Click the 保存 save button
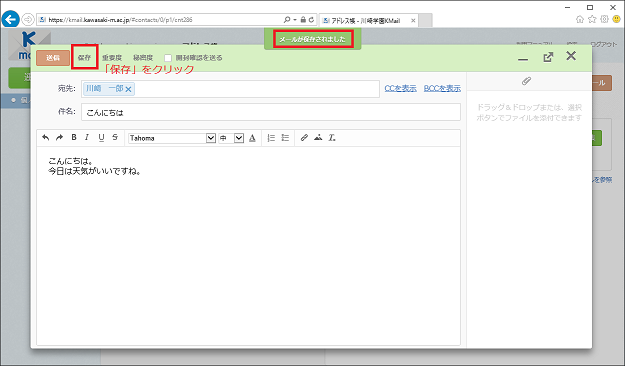 pyautogui.click(x=85, y=58)
